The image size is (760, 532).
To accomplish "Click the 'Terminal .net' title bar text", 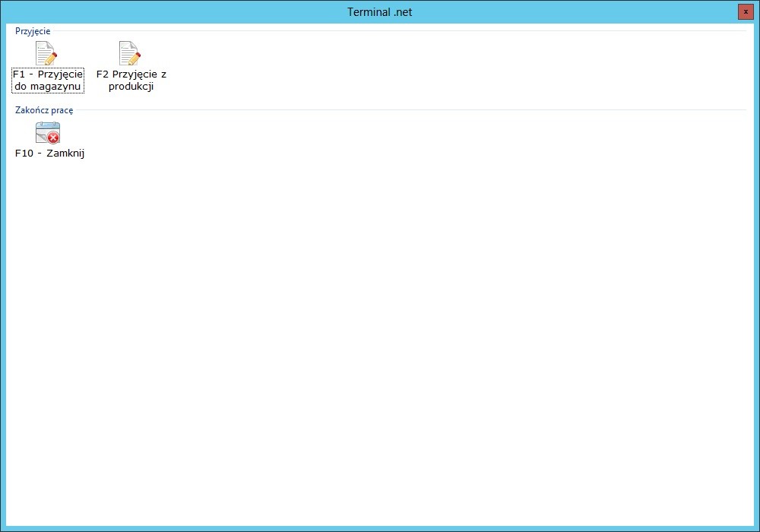I will tap(379, 12).
